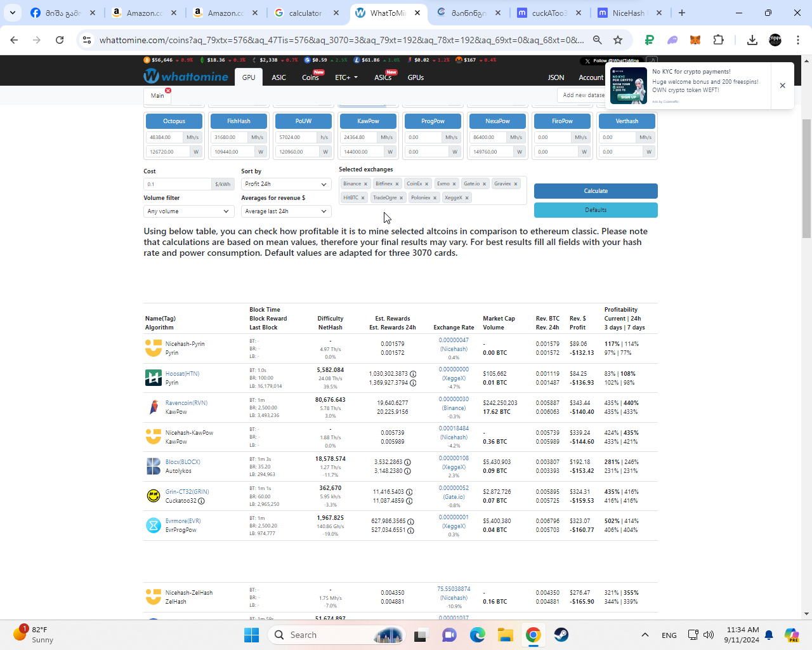Open the MetaMask fox extension icon
The image size is (812, 650).
click(x=695, y=40)
